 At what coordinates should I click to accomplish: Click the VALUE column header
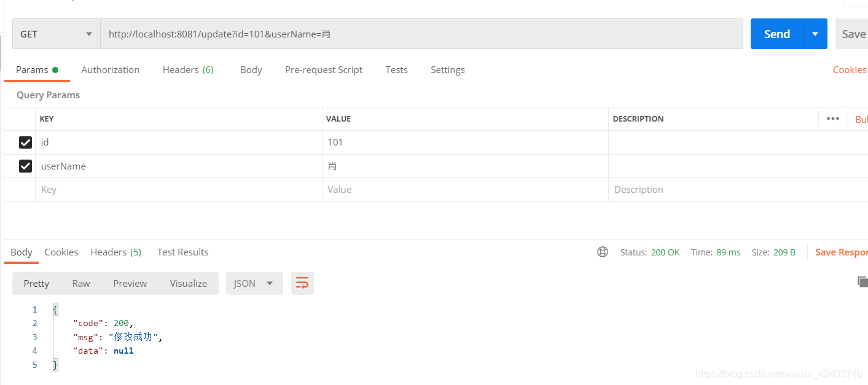(338, 119)
